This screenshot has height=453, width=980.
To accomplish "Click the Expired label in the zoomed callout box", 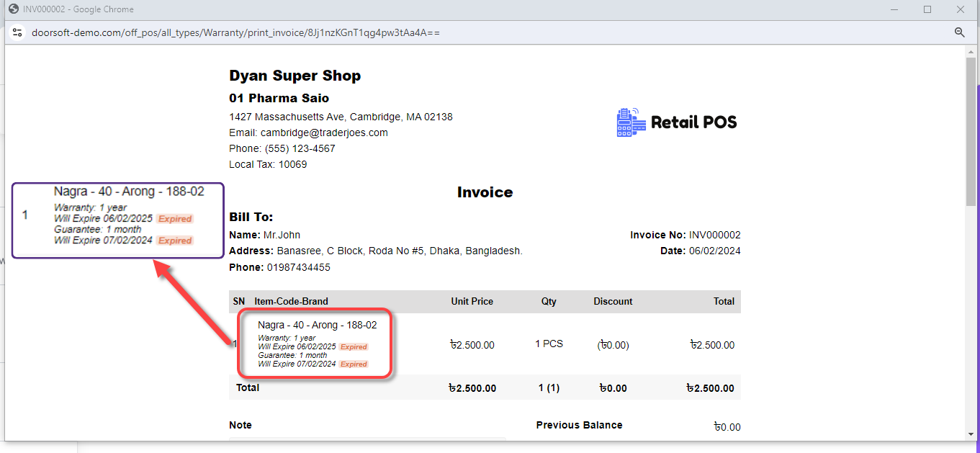I will click(x=174, y=218).
